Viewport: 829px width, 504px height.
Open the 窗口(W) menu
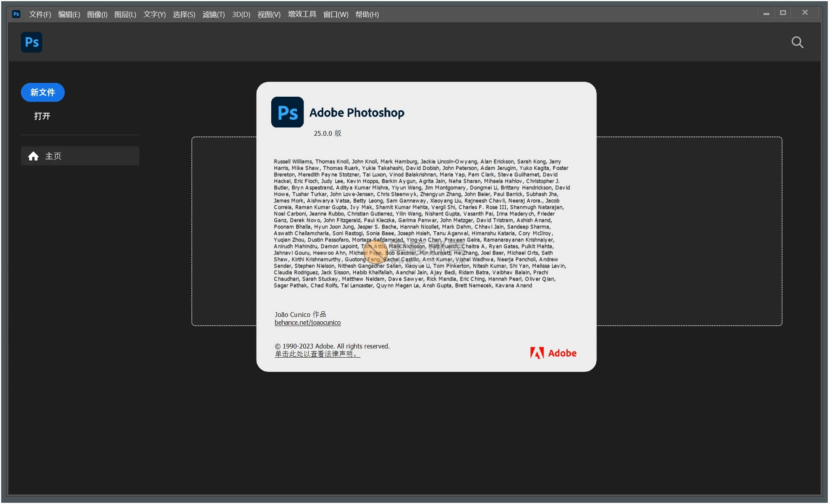click(x=335, y=14)
